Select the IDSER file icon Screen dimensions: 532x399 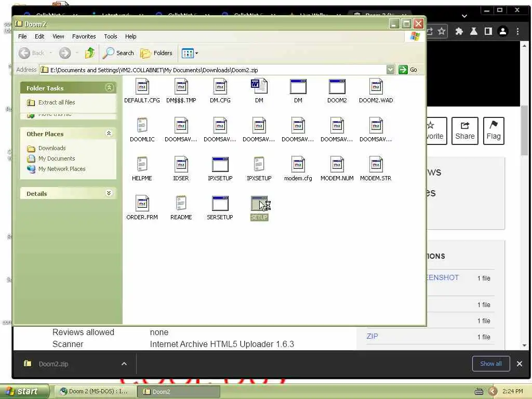click(181, 164)
